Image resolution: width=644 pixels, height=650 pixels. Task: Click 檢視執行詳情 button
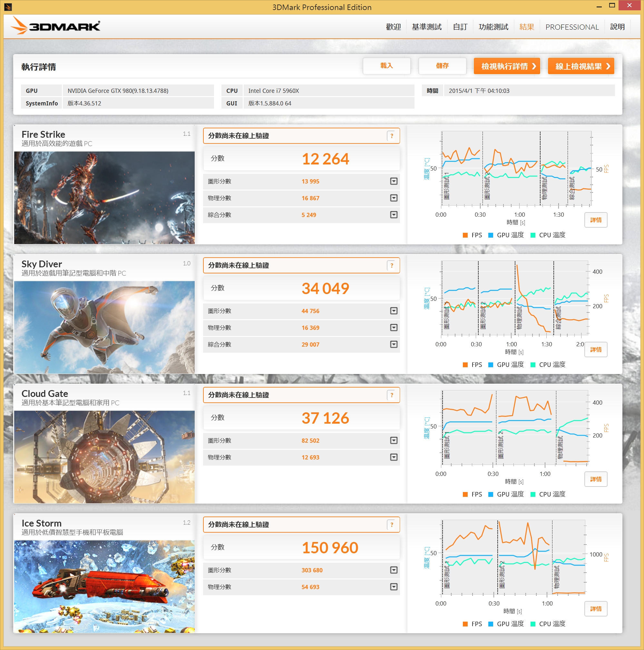pyautogui.click(x=507, y=66)
